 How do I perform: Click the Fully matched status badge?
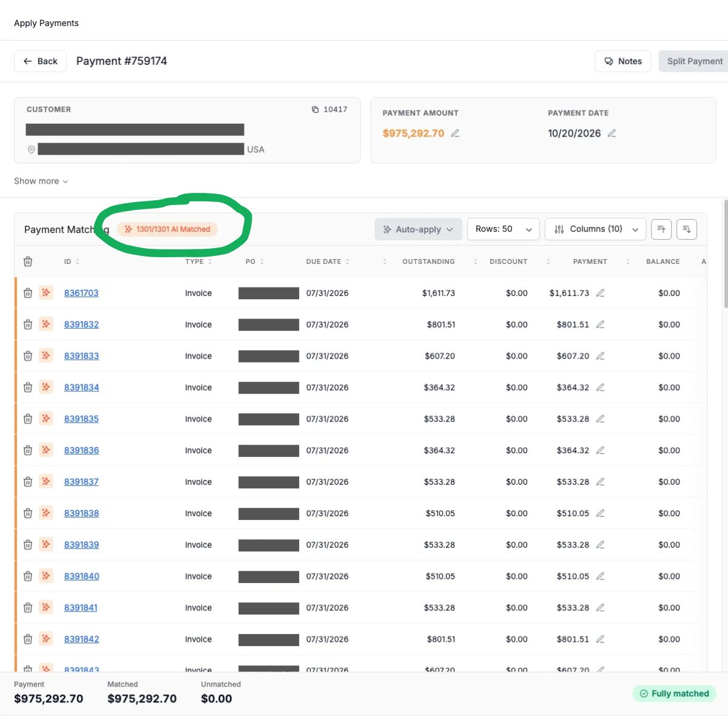coord(675,693)
